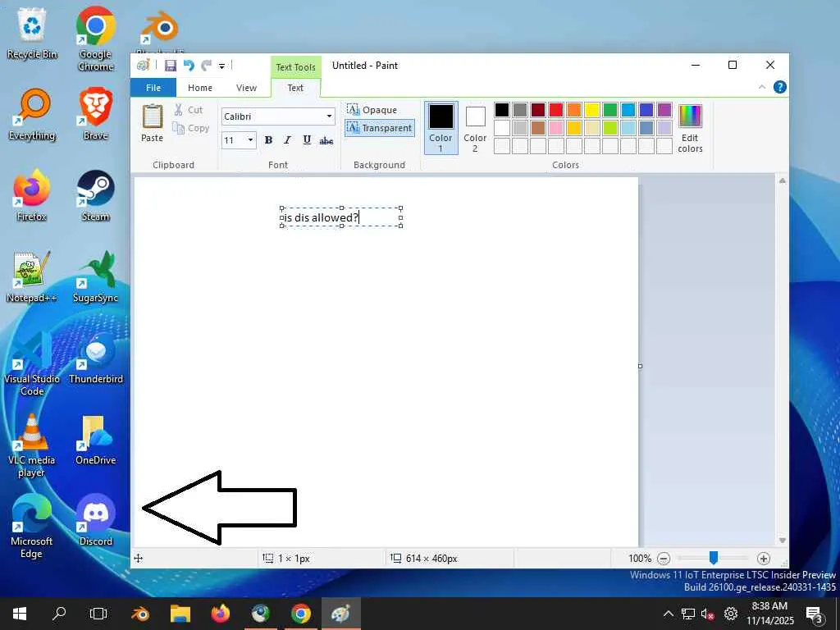Open Customize Quick Access Toolbar arrow
840x630 pixels.
click(x=221, y=66)
